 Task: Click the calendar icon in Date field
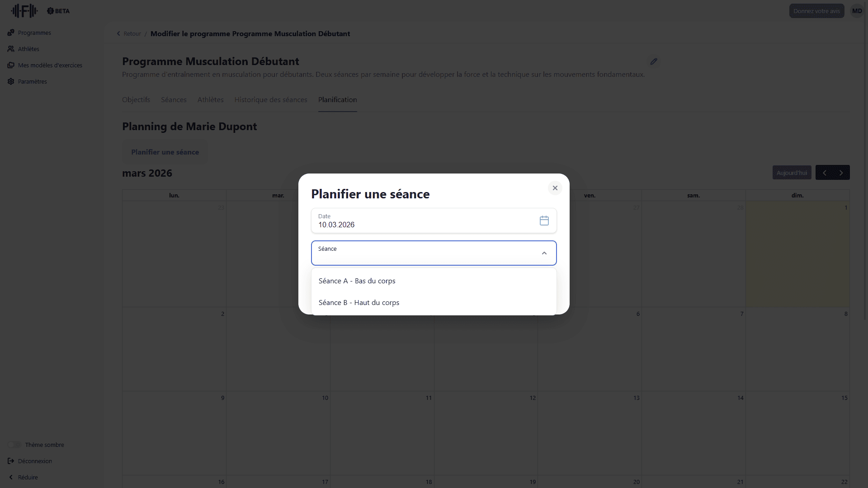click(544, 221)
